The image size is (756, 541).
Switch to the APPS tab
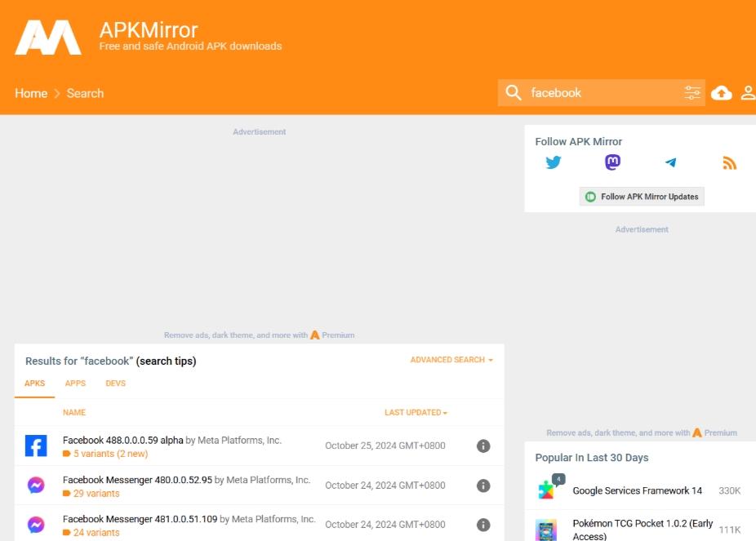coord(75,384)
